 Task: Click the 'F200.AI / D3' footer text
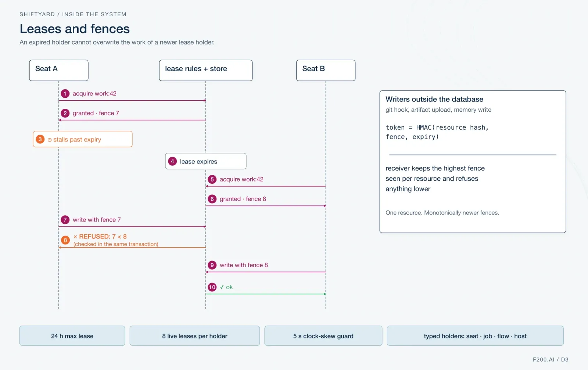click(x=551, y=359)
